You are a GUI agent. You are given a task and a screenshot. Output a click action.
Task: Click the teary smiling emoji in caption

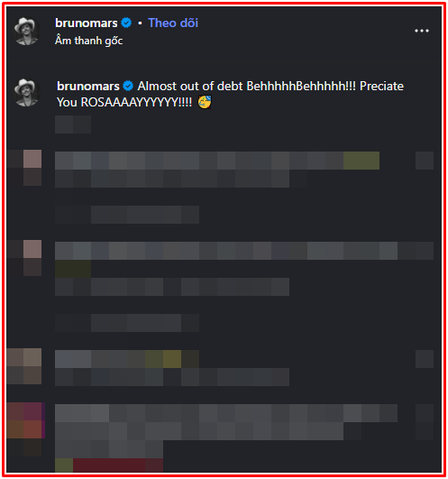[204, 102]
